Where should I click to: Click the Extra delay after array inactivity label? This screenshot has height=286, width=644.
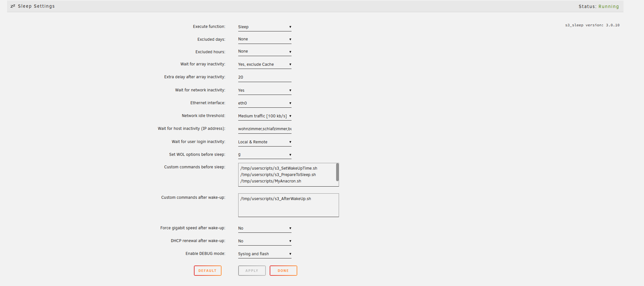pyautogui.click(x=195, y=77)
